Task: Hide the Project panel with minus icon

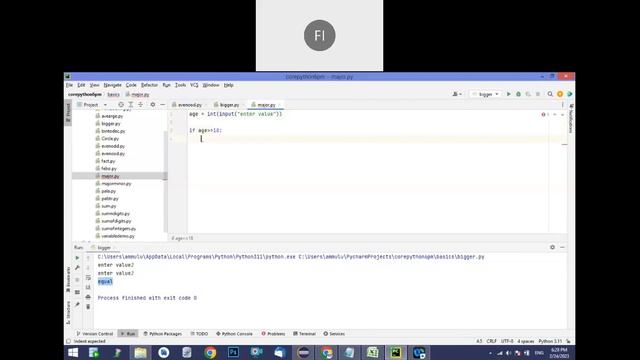Action: [x=162, y=105]
